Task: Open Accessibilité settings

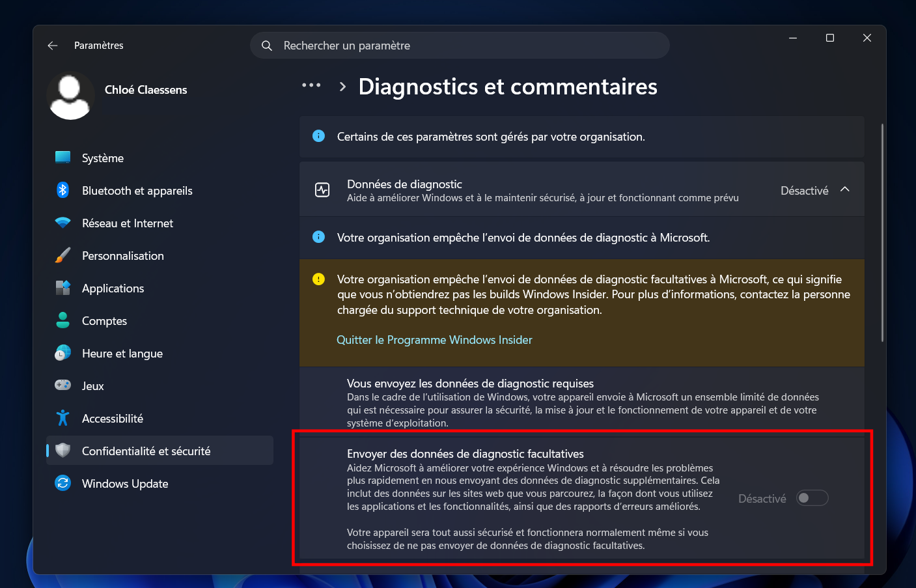Action: coord(160,418)
